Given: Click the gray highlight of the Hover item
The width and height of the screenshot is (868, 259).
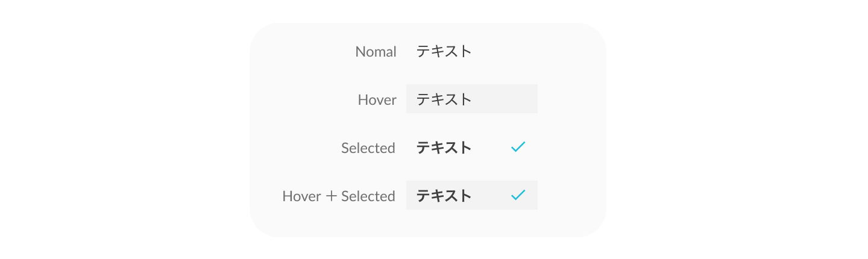Looking at the screenshot, I should coord(506,99).
